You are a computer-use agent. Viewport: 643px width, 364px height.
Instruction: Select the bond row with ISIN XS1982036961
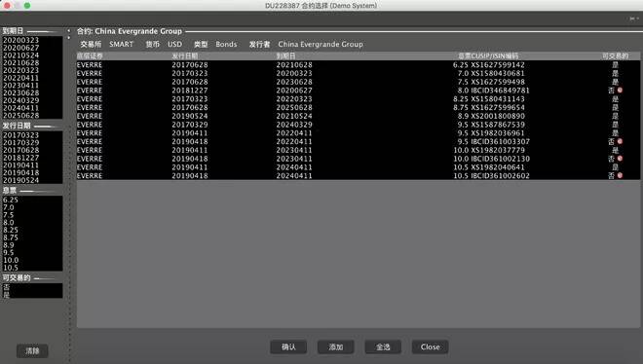[358, 133]
